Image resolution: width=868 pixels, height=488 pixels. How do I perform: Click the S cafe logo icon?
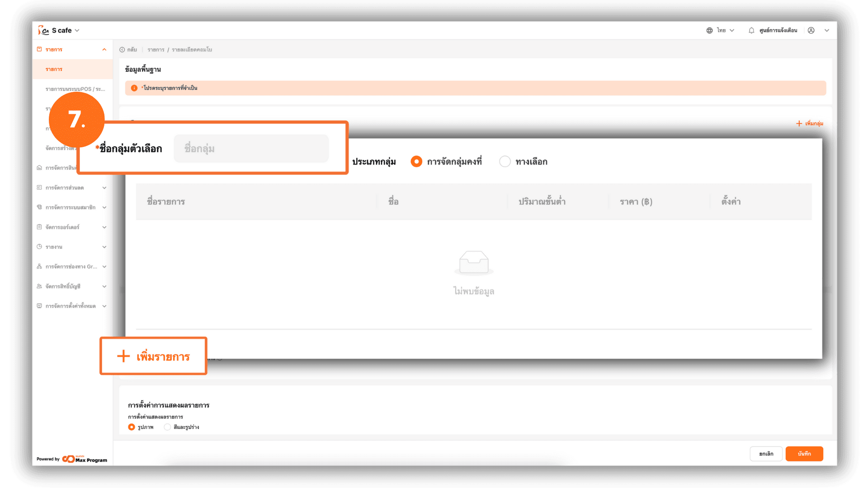click(x=43, y=30)
